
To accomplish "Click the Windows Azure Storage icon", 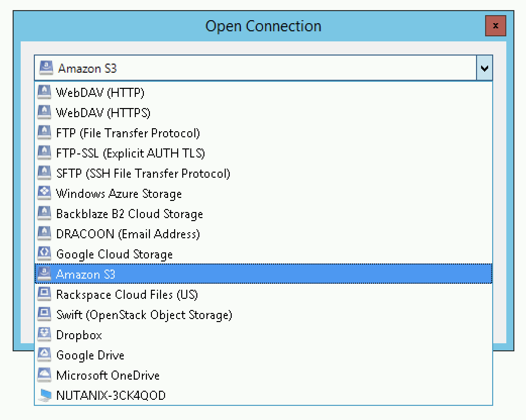I will (44, 193).
